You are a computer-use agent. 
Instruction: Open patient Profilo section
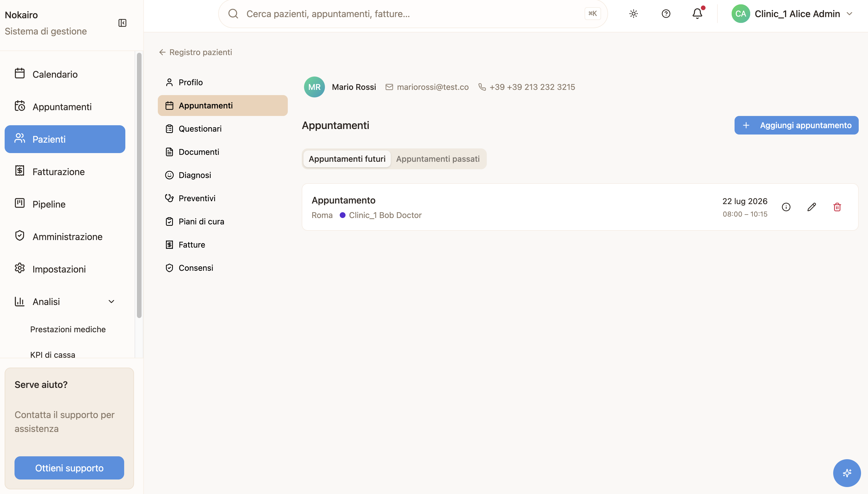[223, 82]
